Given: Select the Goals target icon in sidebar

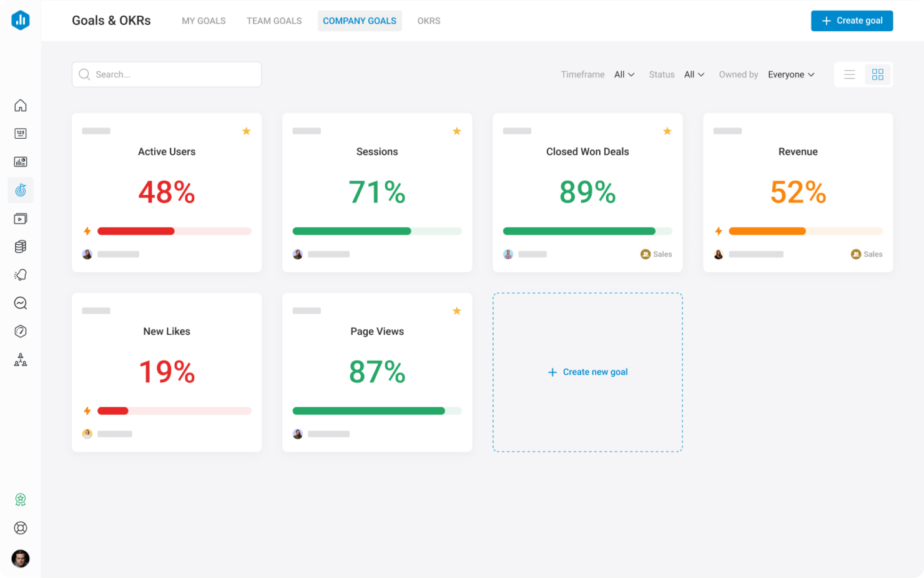Looking at the screenshot, I should (21, 190).
